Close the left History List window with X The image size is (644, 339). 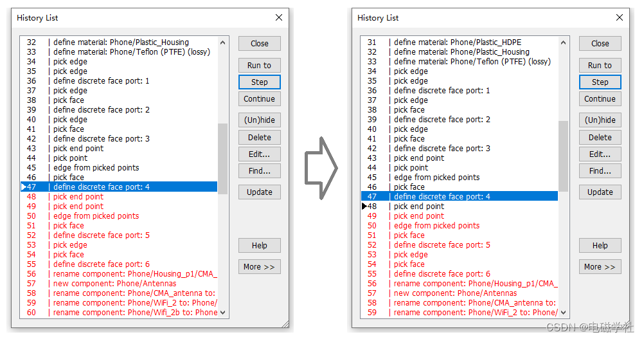click(x=279, y=17)
